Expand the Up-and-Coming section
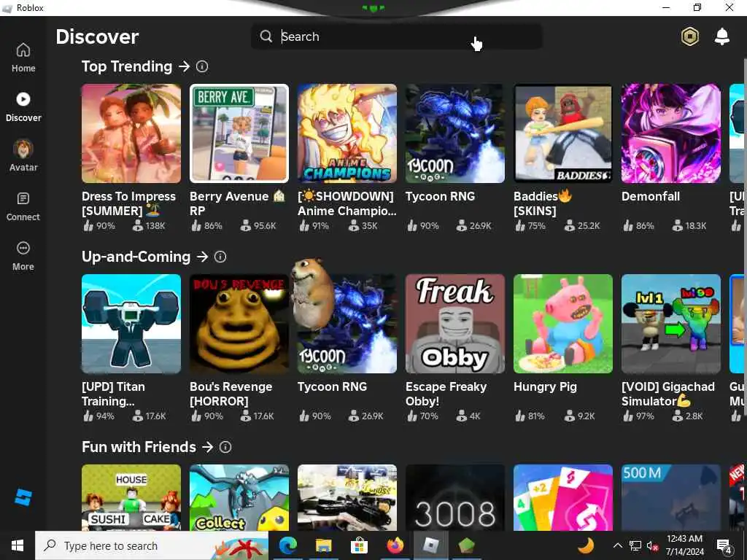Screen dimensions: 747x560 (203, 257)
